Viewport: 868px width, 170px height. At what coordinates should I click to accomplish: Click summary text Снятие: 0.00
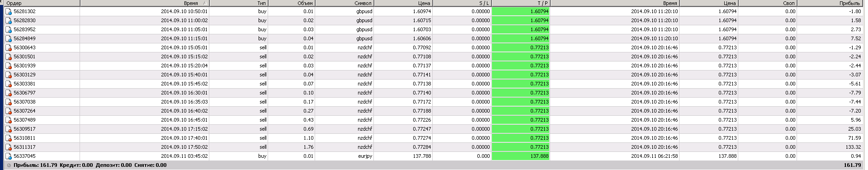pos(151,165)
